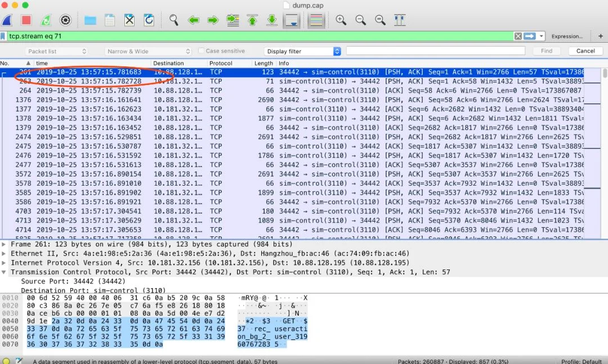Jump to last packet icon
608x364 pixels.
tap(272, 20)
